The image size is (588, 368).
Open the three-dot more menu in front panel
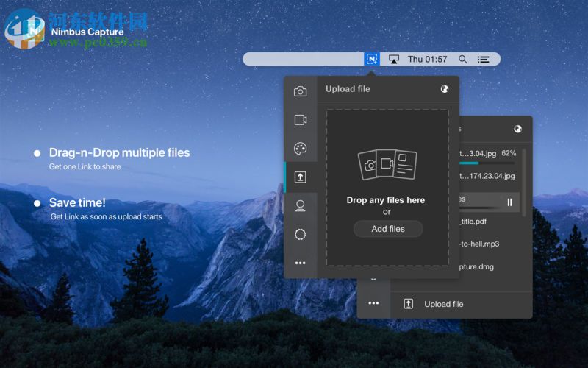click(x=300, y=263)
